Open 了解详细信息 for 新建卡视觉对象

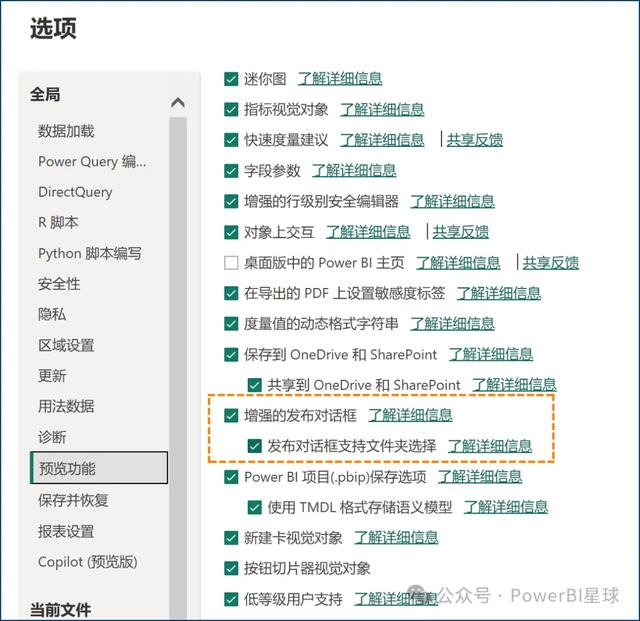(x=396, y=538)
